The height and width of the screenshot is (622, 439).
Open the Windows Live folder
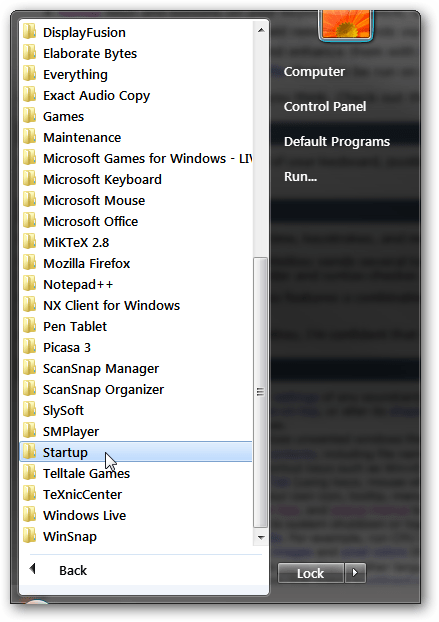point(136,515)
